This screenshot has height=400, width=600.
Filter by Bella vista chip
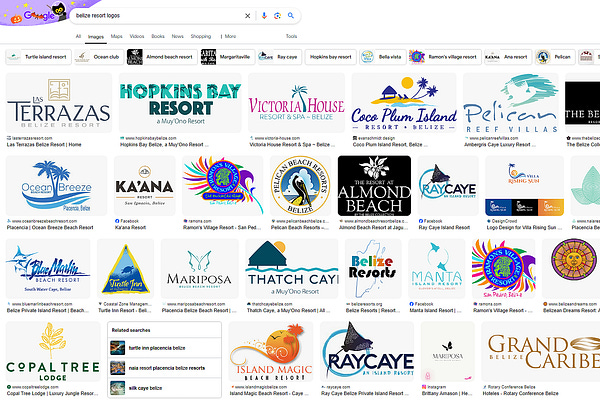coord(382,57)
